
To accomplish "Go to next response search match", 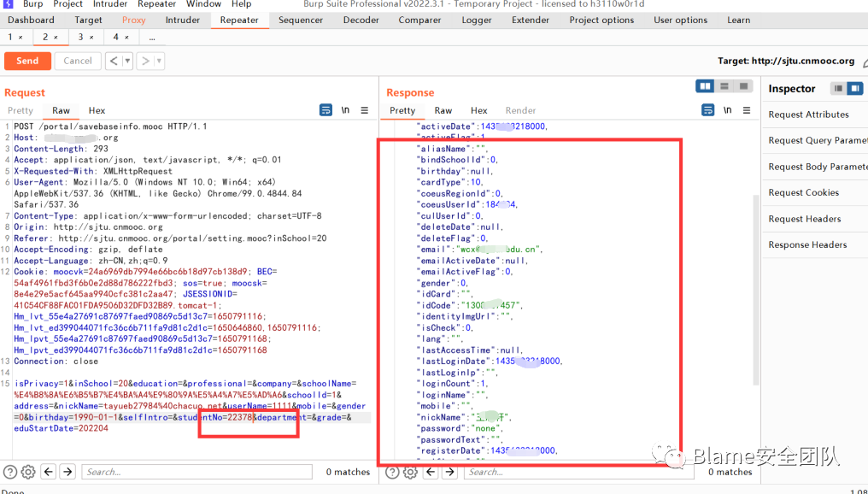I will [x=449, y=473].
